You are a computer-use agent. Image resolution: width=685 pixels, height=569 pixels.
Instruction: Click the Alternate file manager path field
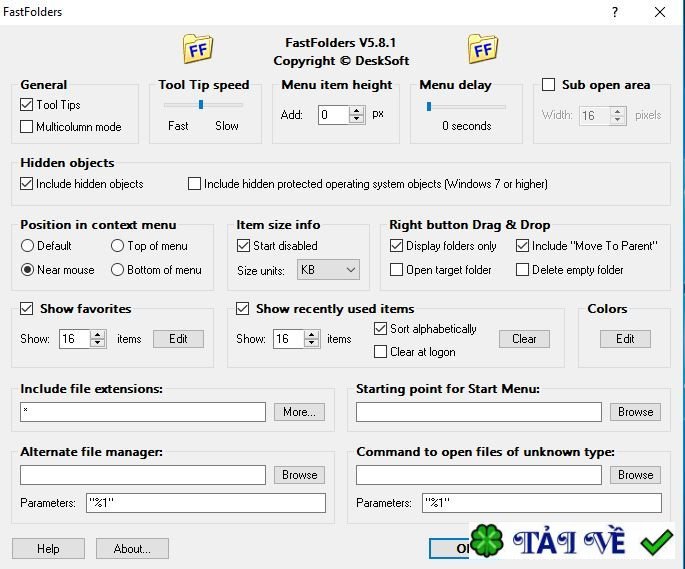[143, 475]
